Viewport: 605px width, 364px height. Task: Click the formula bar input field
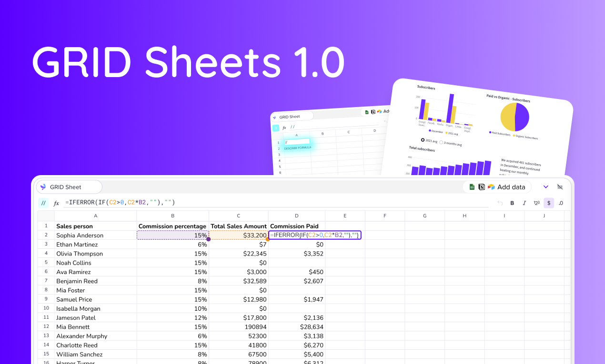(191, 203)
